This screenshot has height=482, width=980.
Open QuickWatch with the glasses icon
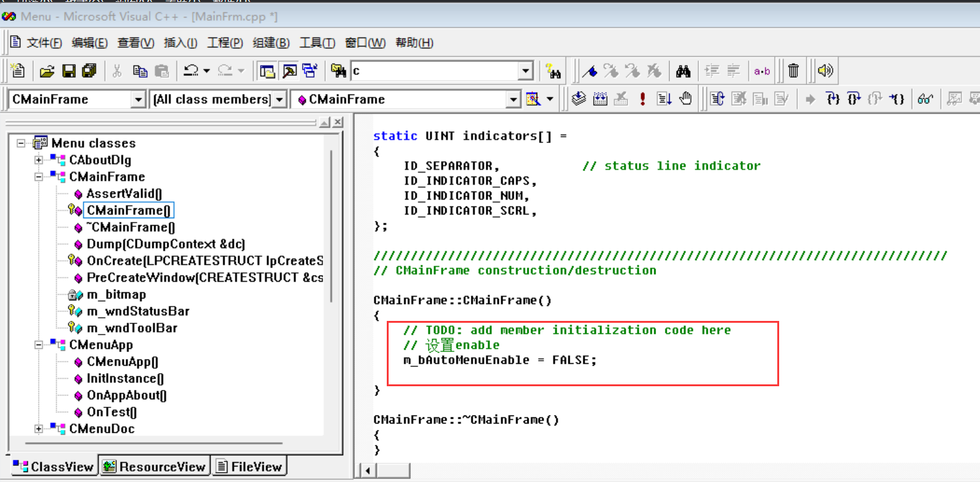pos(925,98)
